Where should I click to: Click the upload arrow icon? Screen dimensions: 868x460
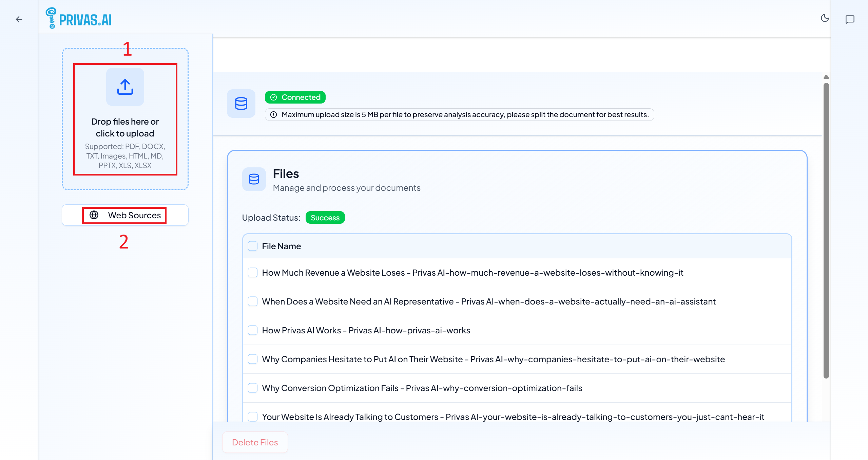pyautogui.click(x=125, y=87)
